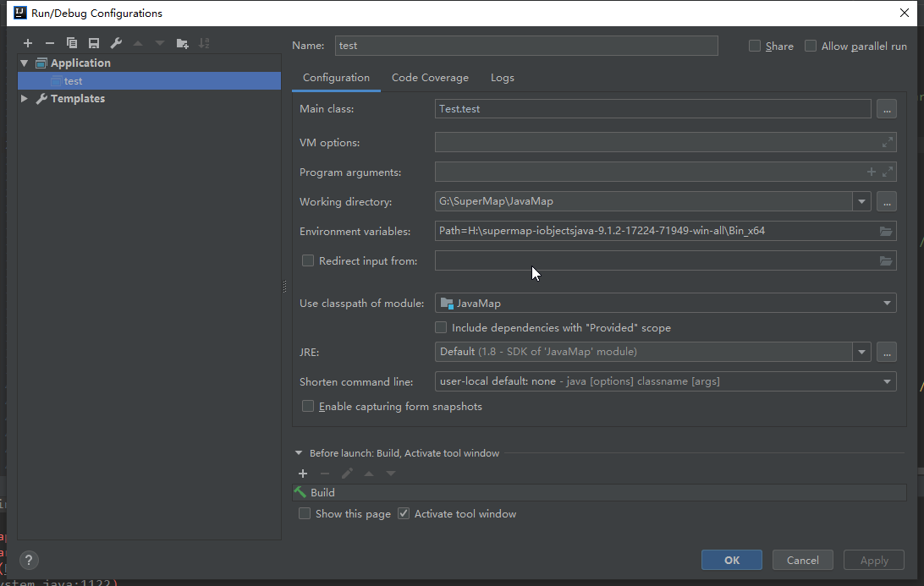Browse for the Main class
Viewport: 924px width, 586px height.
886,109
